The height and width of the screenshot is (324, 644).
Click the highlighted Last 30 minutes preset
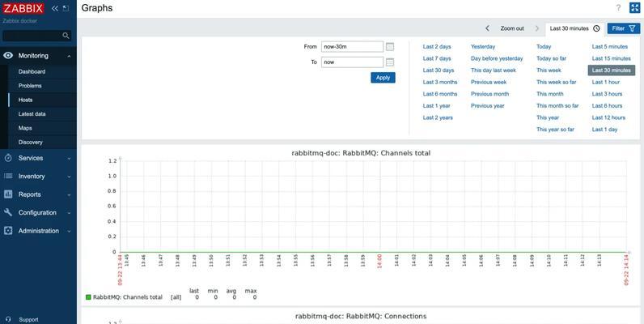pyautogui.click(x=612, y=70)
